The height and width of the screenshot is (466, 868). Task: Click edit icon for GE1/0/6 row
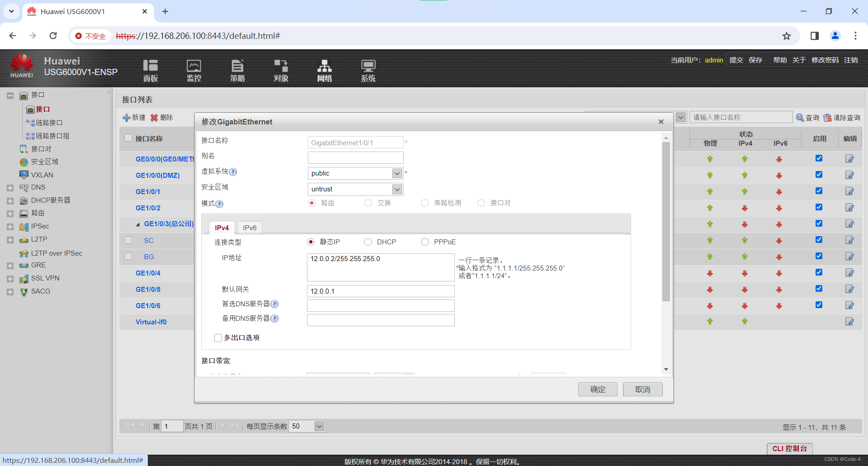click(x=849, y=305)
